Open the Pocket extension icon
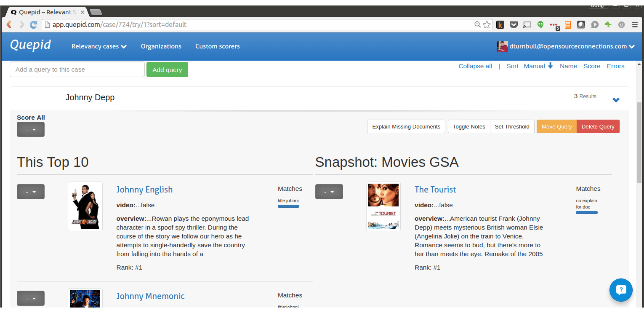Screen dimensions: 644x313 [x=514, y=25]
